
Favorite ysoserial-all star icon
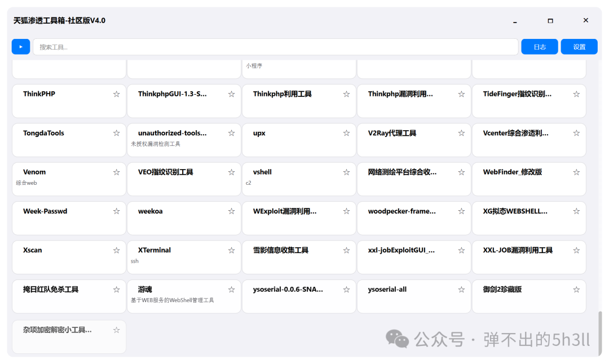(461, 290)
